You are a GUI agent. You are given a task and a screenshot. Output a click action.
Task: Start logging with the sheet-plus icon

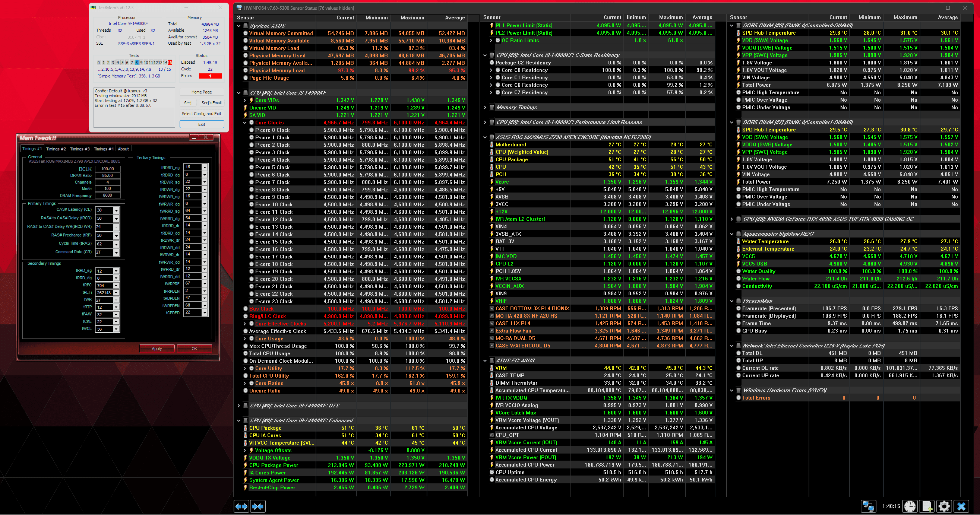(x=927, y=506)
